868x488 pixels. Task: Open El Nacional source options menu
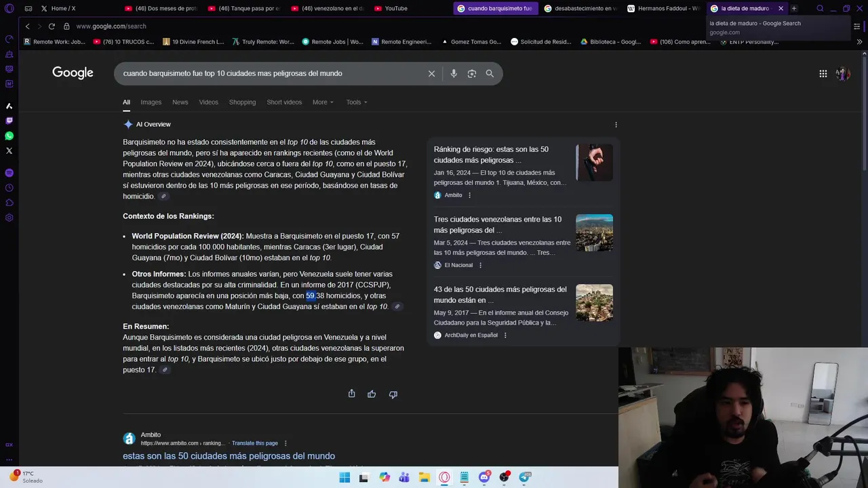click(x=480, y=265)
